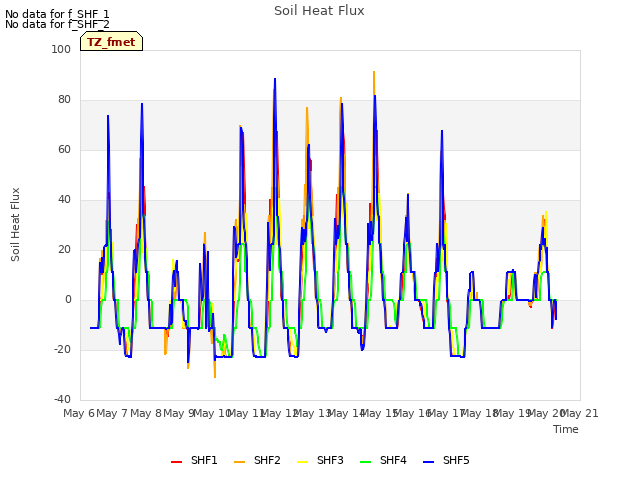
Task: Select the SHF4 legend label
Action: (393, 460)
